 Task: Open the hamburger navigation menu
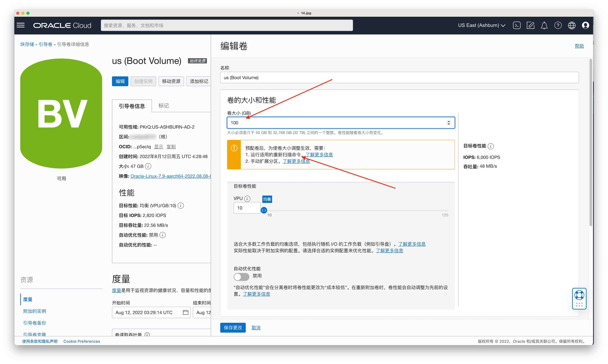coord(21,25)
